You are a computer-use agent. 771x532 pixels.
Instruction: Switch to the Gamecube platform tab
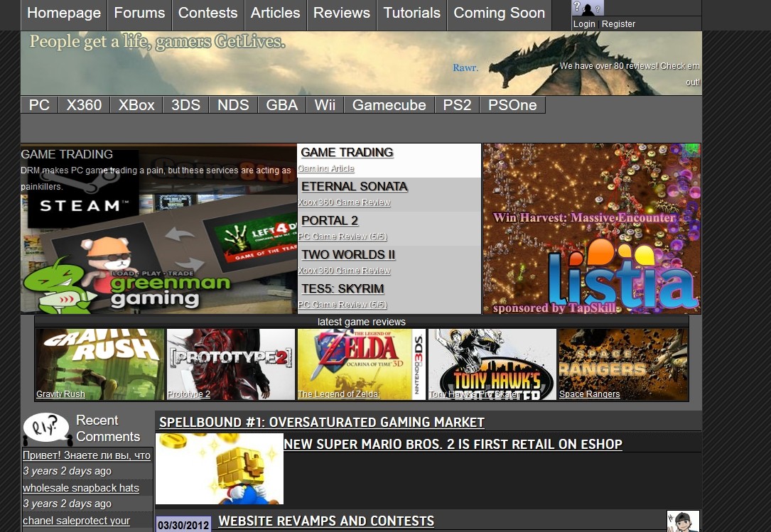pos(389,105)
